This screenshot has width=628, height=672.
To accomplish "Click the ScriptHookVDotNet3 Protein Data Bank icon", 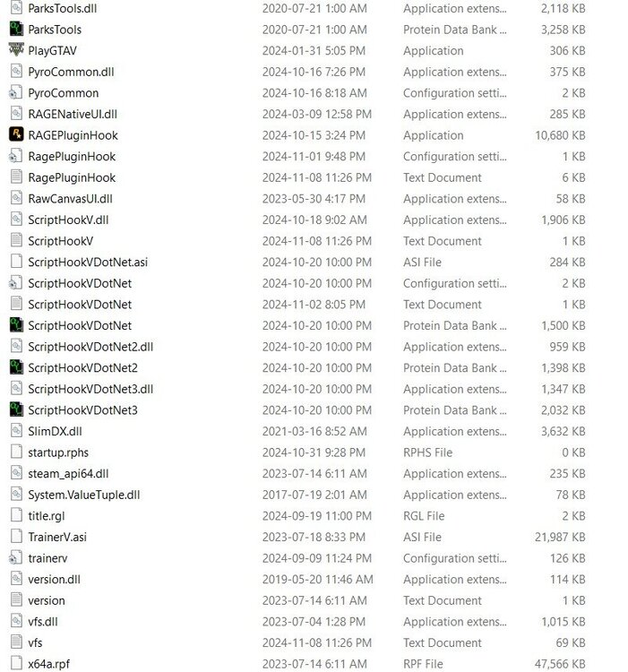I will [16, 409].
